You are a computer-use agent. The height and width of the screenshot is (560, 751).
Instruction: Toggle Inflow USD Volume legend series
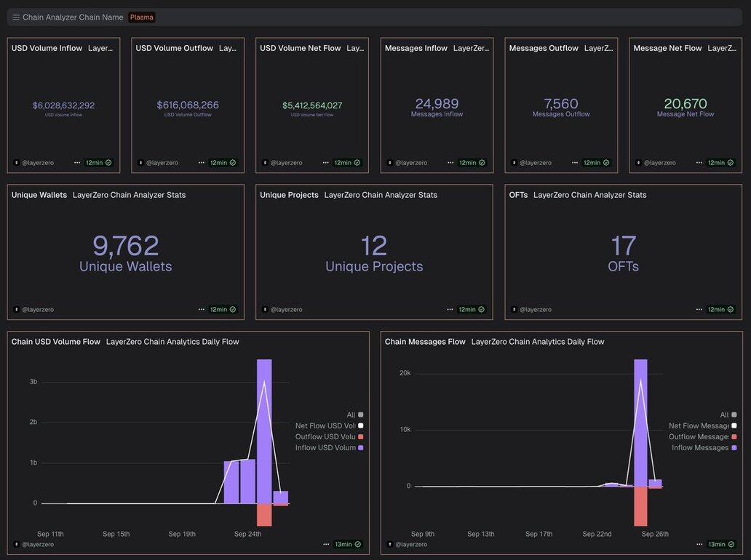pos(330,448)
